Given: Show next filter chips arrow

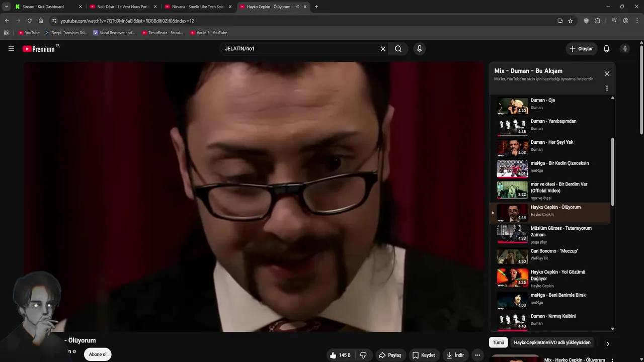Looking at the screenshot, I should [607, 344].
